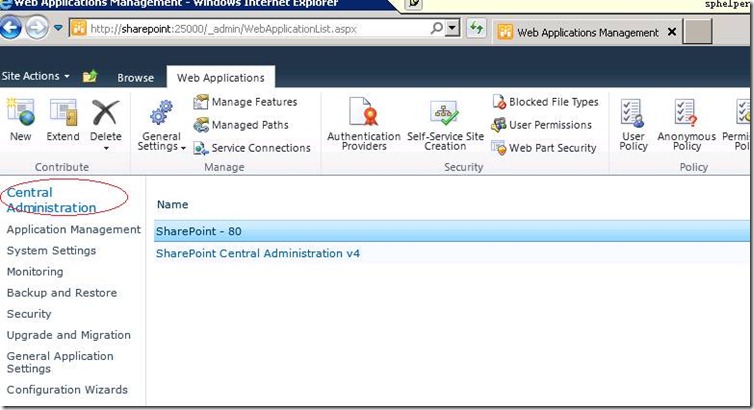Open Authentication Providers certificate icon
The height and width of the screenshot is (410, 754).
[x=364, y=112]
